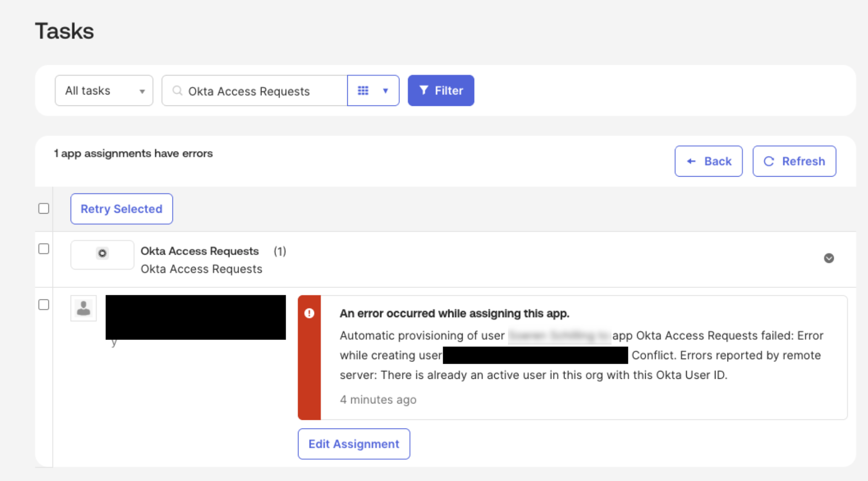Viewport: 868px width, 481px height.
Task: Open the All tasks dropdown
Action: pyautogui.click(x=104, y=90)
